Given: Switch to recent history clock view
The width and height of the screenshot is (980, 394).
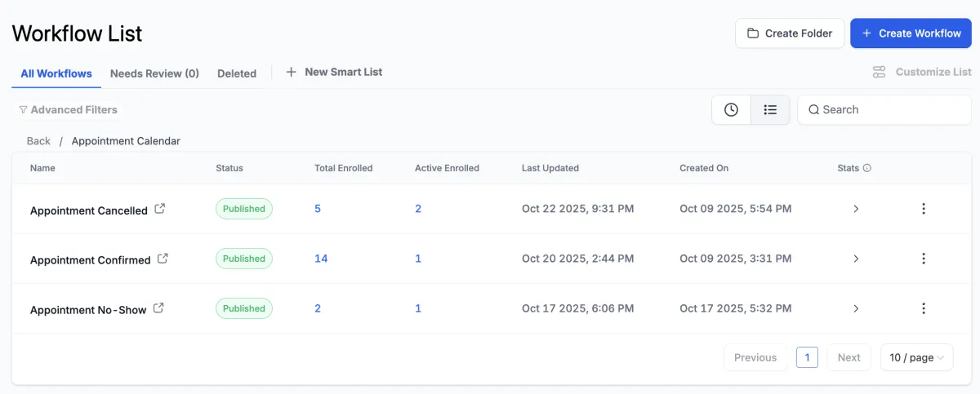Looking at the screenshot, I should pyautogui.click(x=731, y=109).
